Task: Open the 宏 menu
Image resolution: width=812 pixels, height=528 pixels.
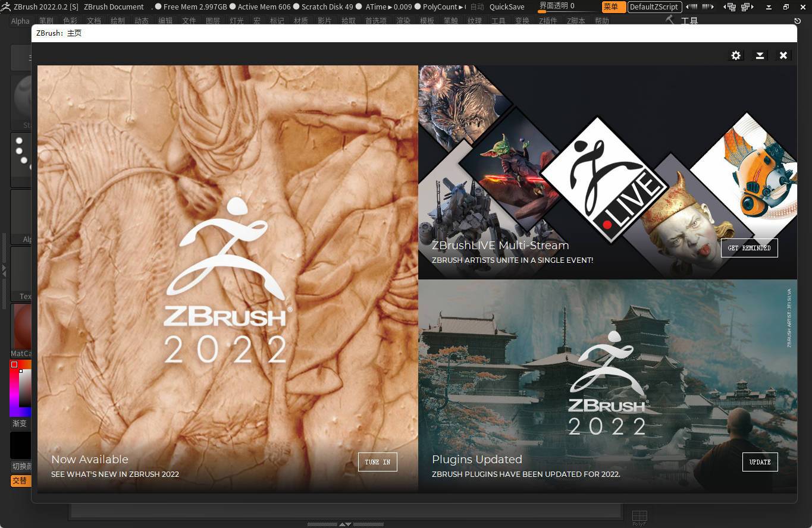Action: (257, 21)
